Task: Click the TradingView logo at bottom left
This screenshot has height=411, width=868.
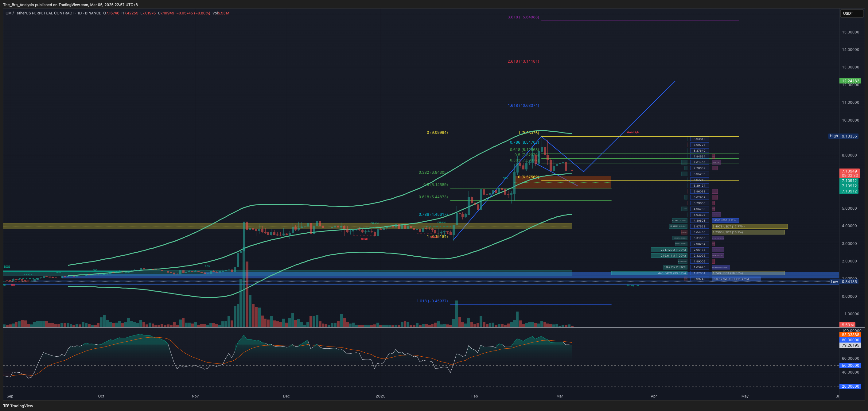Action: point(18,405)
